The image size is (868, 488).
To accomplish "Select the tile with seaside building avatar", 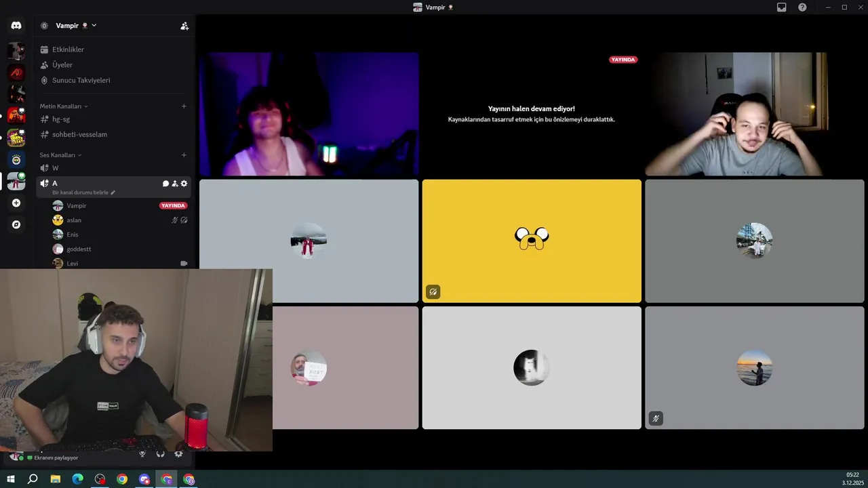I will (754, 241).
